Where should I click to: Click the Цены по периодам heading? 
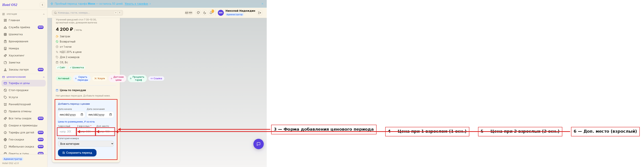pyautogui.click(x=73, y=90)
